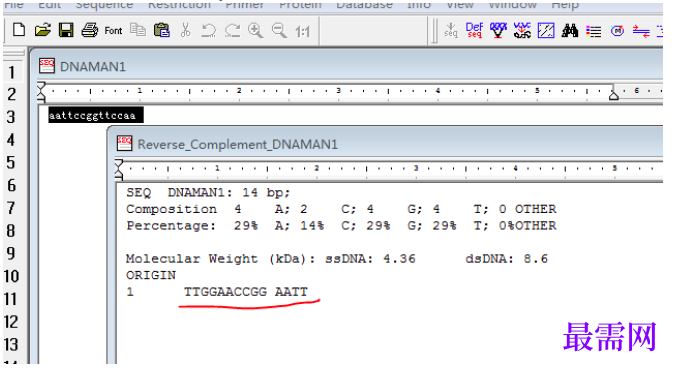Viewport: 675px width, 368px height.
Task: Select channel 6 in the left channel bar
Action: pos(12,186)
